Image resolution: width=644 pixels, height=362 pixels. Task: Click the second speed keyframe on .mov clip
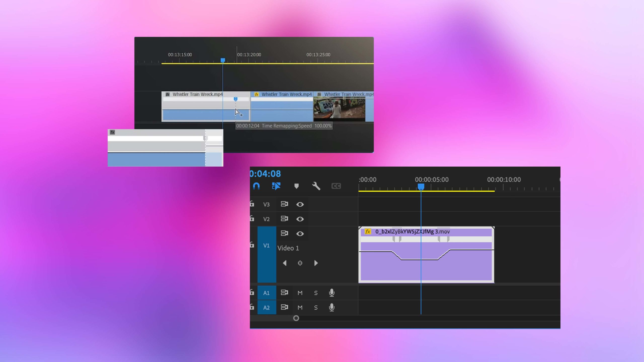[x=444, y=239]
